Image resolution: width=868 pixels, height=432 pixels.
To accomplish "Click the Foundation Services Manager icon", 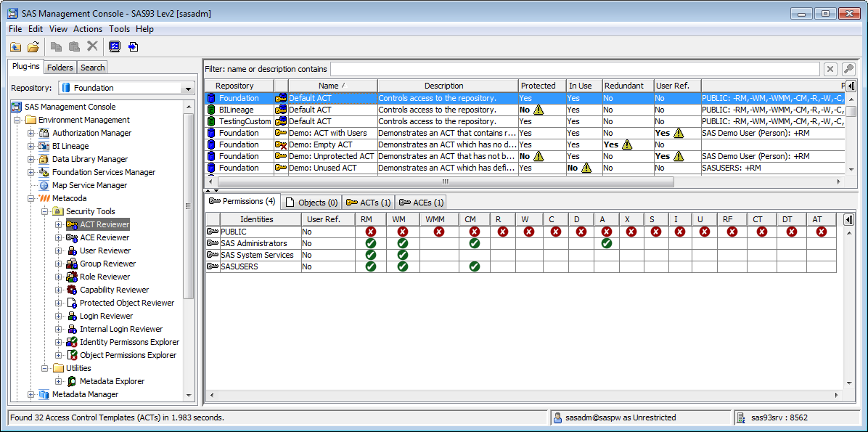I will point(44,172).
